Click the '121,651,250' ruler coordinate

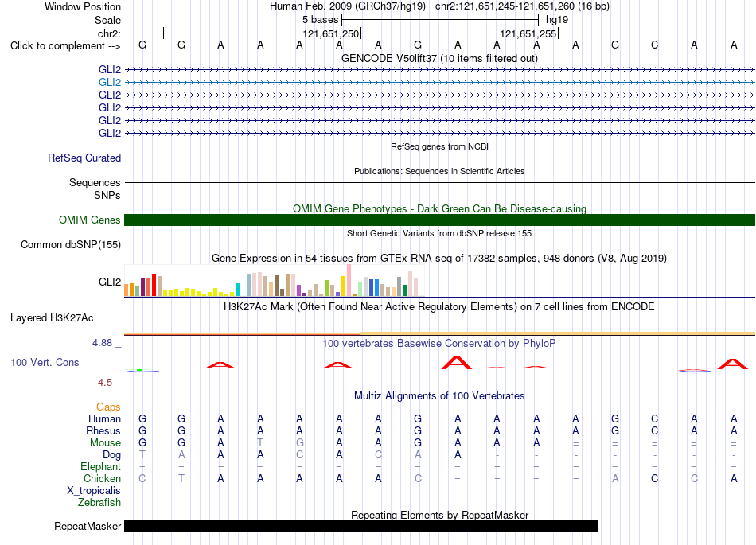[x=331, y=33]
